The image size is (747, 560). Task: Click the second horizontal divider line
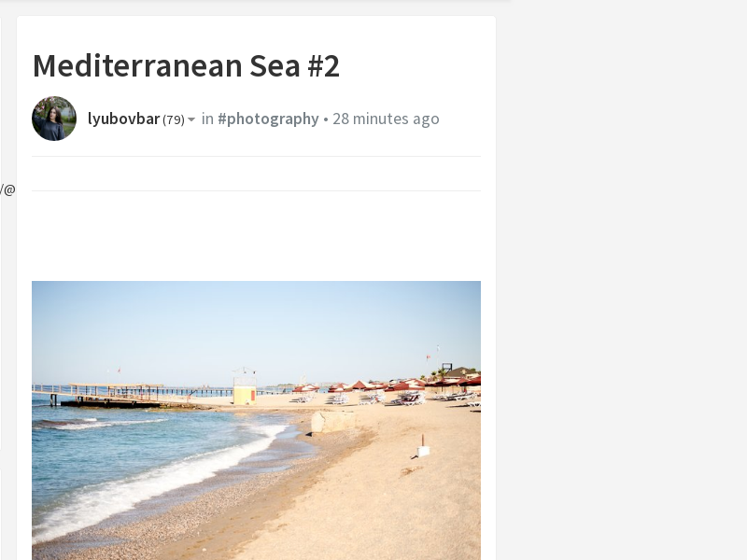pos(256,191)
